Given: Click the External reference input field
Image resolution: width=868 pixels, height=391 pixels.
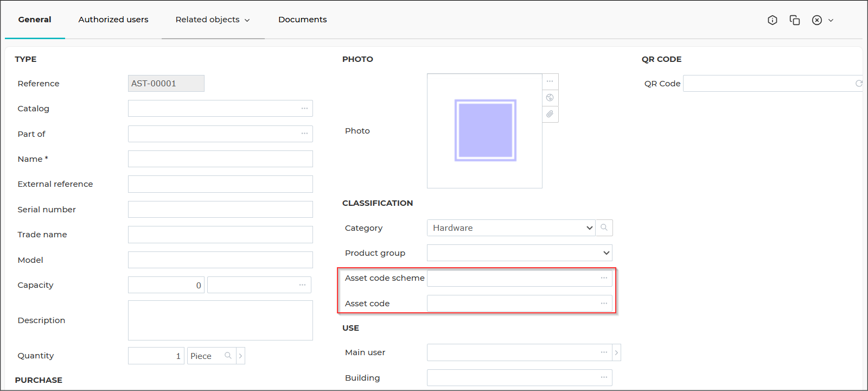Looking at the screenshot, I should [220, 184].
